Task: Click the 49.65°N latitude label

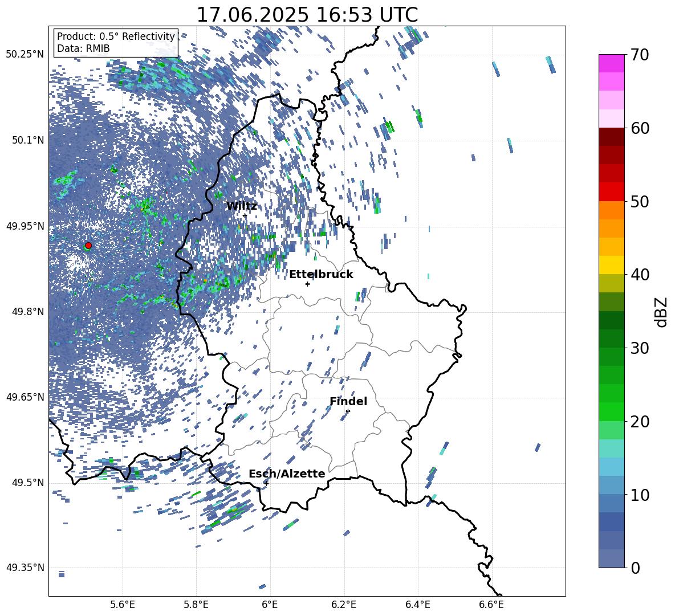Action: [25, 397]
